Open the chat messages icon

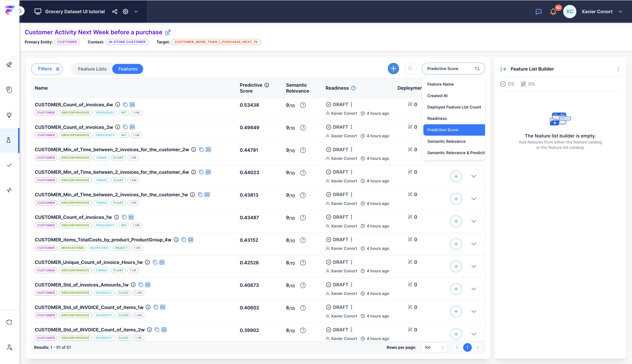point(538,12)
